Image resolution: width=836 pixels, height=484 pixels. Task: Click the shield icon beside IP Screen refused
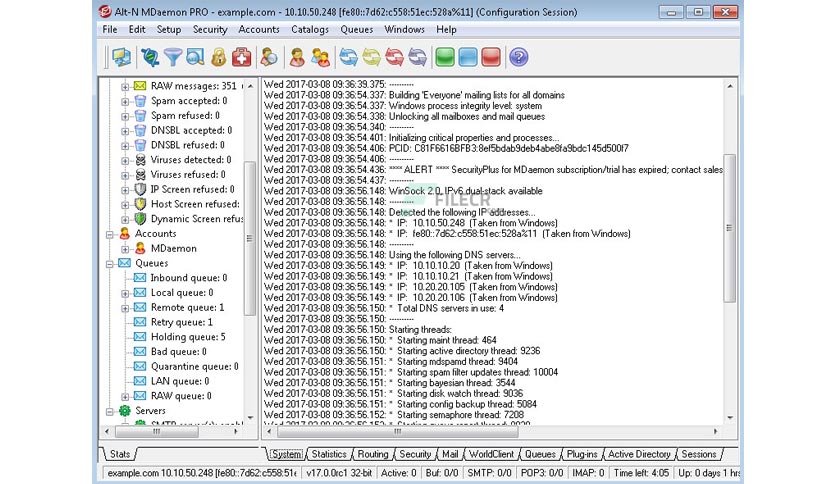point(140,189)
